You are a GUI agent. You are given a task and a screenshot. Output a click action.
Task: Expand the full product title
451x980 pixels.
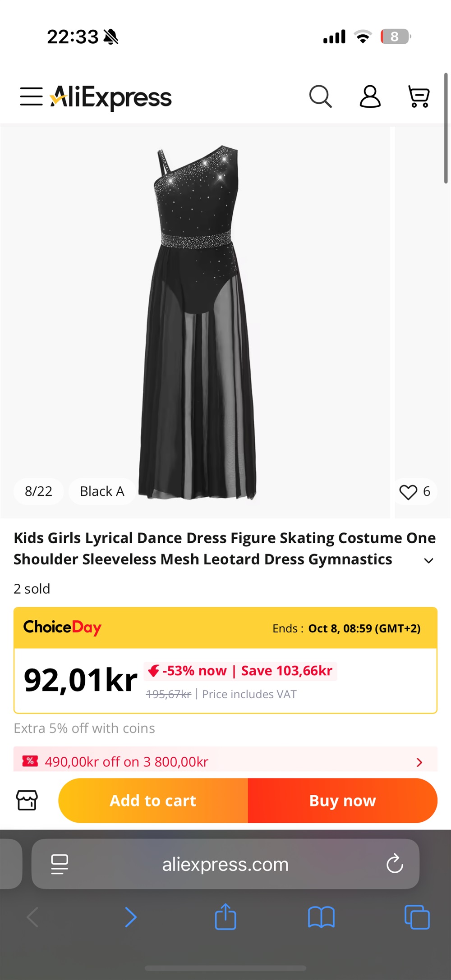pos(428,561)
